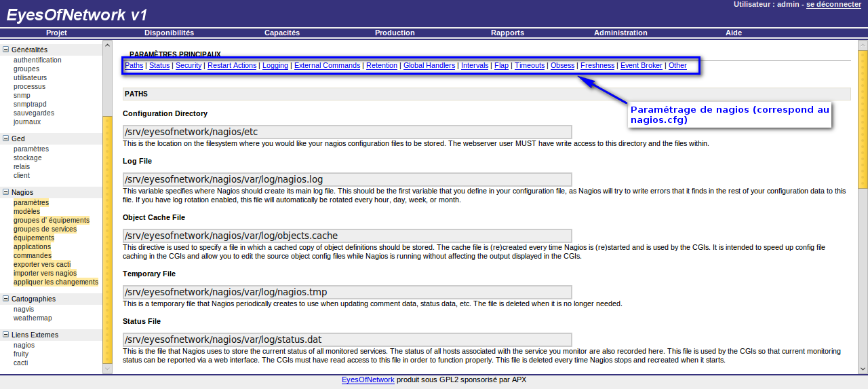This screenshot has width=868, height=389.
Task: Open the Rapports menu
Action: click(507, 33)
